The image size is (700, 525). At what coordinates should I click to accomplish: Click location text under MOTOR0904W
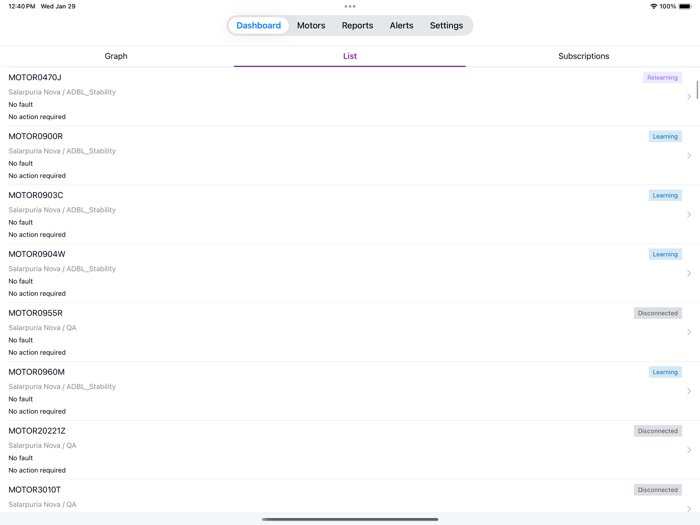(62, 269)
